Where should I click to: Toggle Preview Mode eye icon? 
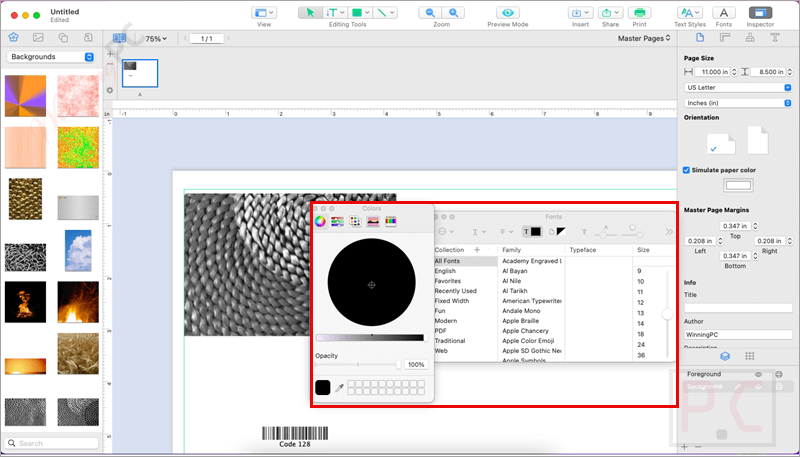[x=507, y=13]
